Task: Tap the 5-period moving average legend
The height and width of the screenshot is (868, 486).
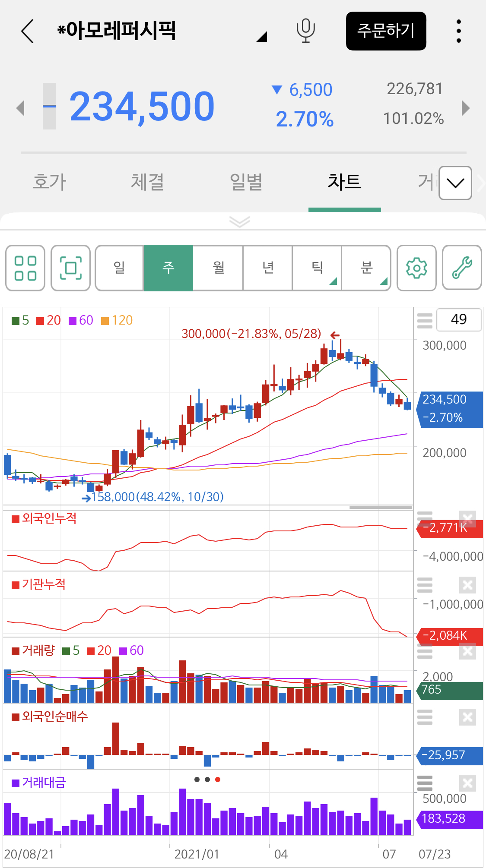Action: tap(20, 320)
